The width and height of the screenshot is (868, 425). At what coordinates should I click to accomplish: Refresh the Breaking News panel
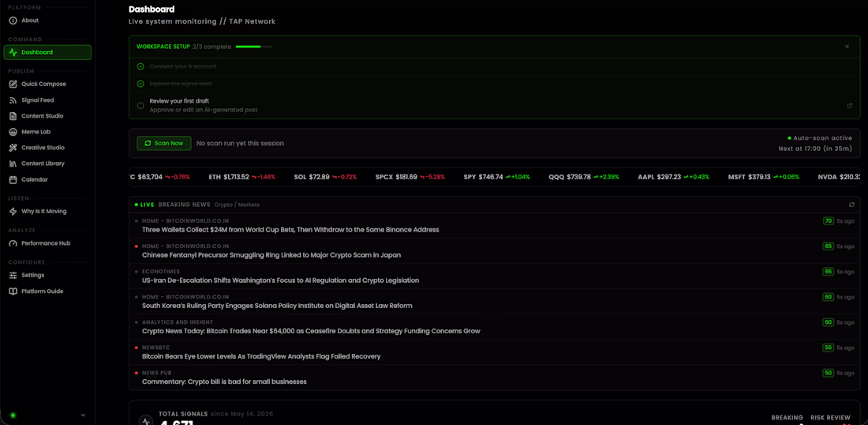pyautogui.click(x=852, y=205)
